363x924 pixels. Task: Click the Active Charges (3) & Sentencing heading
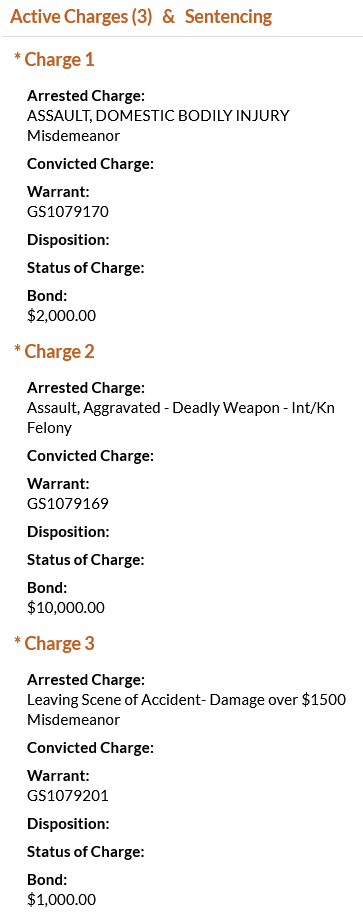pos(141,16)
